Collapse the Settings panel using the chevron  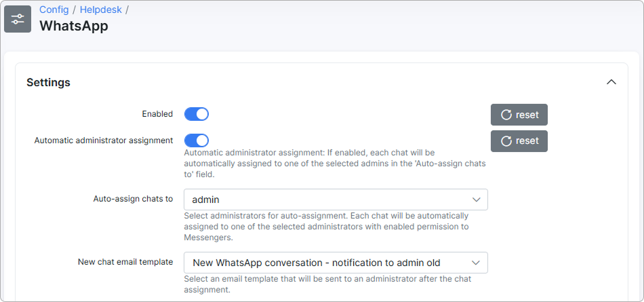[611, 82]
